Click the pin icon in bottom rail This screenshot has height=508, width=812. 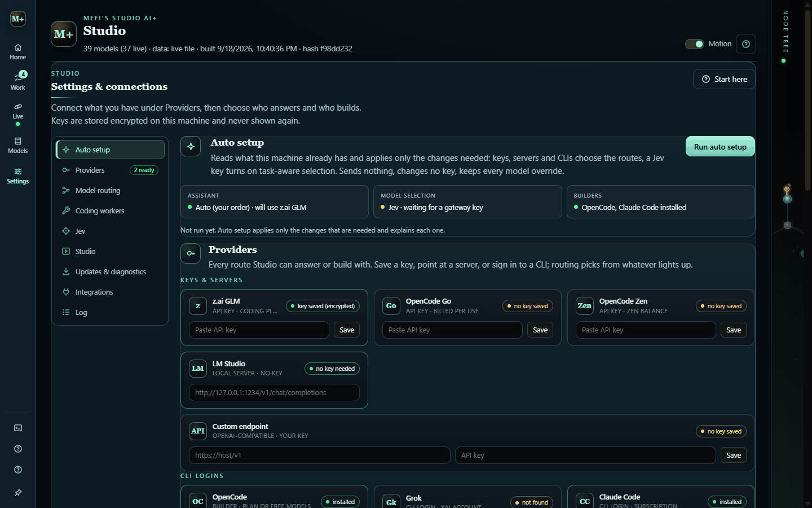click(18, 493)
